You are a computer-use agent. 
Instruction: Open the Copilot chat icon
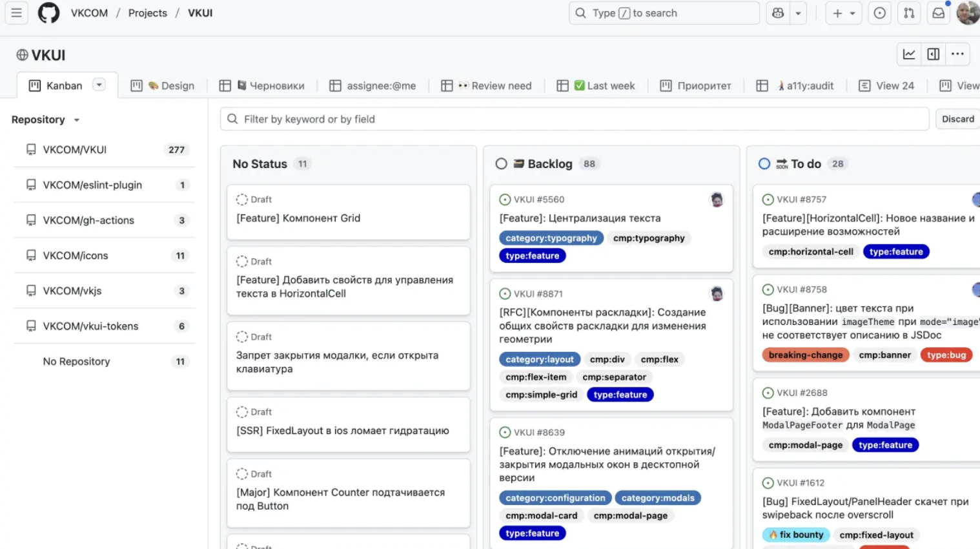tap(778, 13)
